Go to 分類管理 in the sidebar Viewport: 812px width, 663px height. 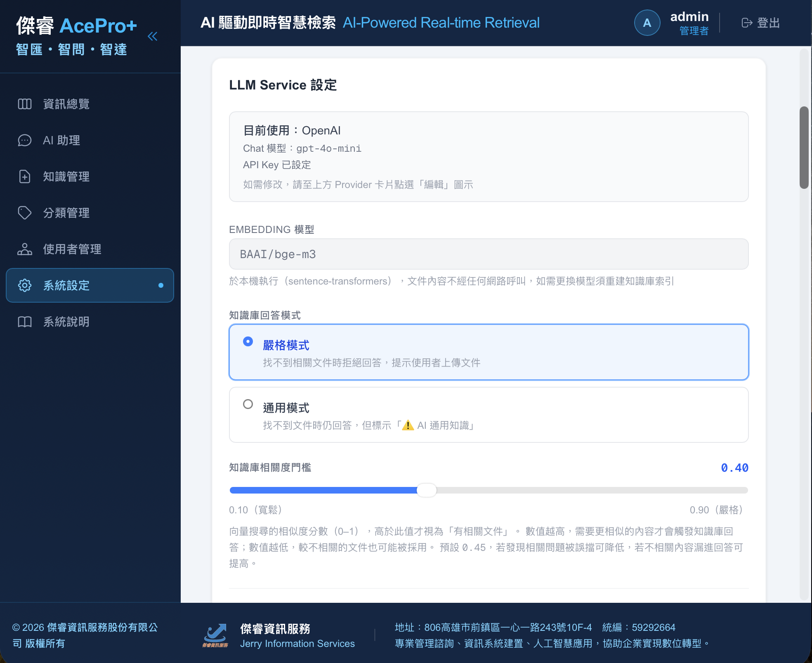90,213
